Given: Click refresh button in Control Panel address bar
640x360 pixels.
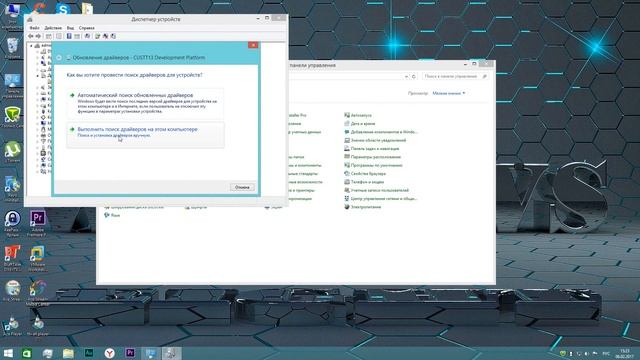Looking at the screenshot, I should tap(414, 76).
